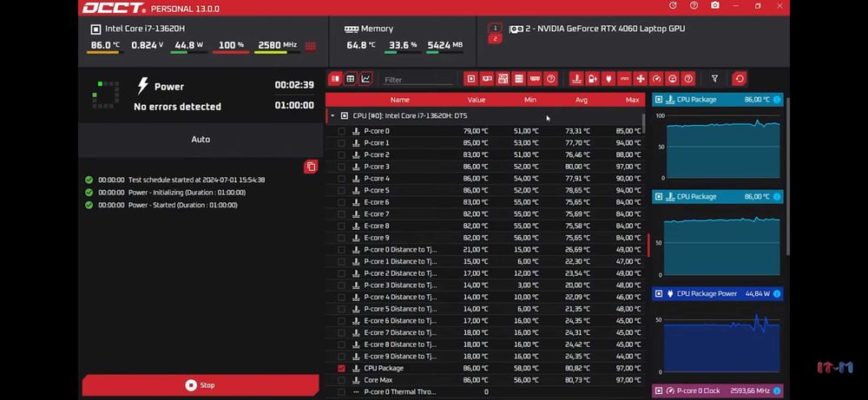This screenshot has width=868, height=400.
Task: Switch to the table view mode icon
Action: tap(351, 79)
